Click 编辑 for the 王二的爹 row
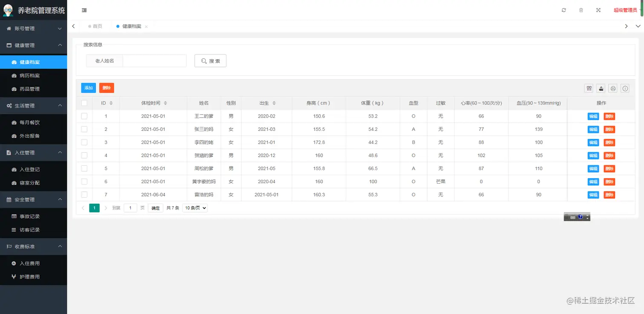Screen dimensions: 644x314 tap(593, 116)
